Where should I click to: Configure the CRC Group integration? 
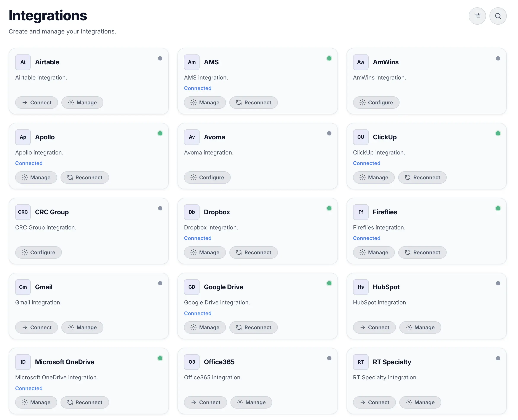[x=38, y=252]
